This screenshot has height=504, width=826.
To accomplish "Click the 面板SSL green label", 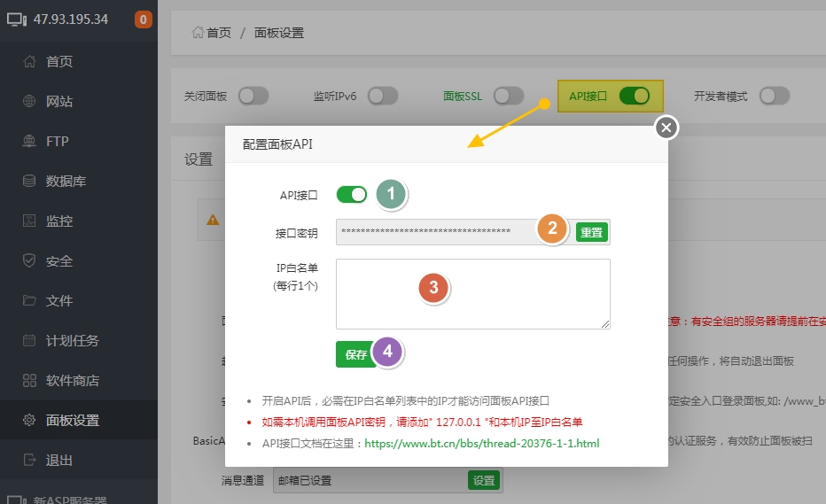I will pyautogui.click(x=463, y=97).
